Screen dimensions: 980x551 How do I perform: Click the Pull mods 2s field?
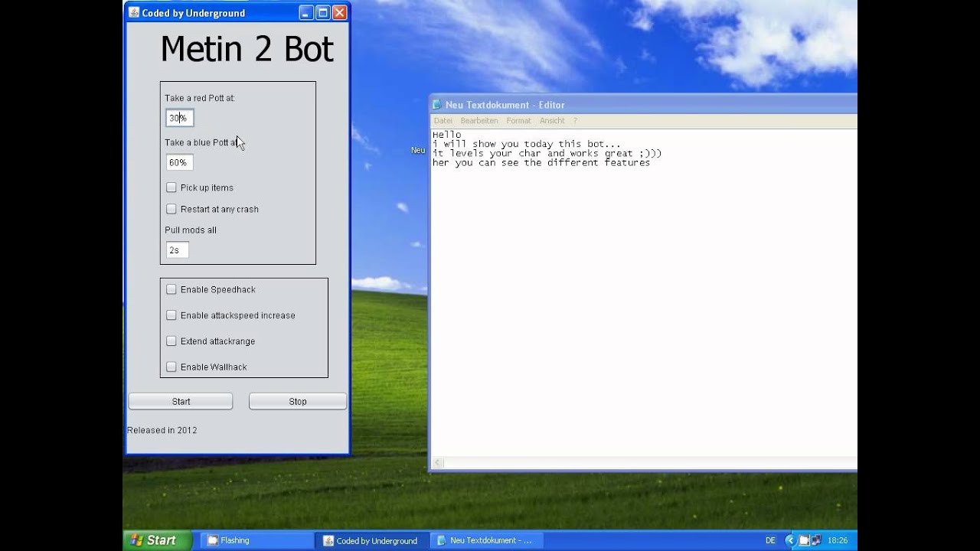coord(178,250)
